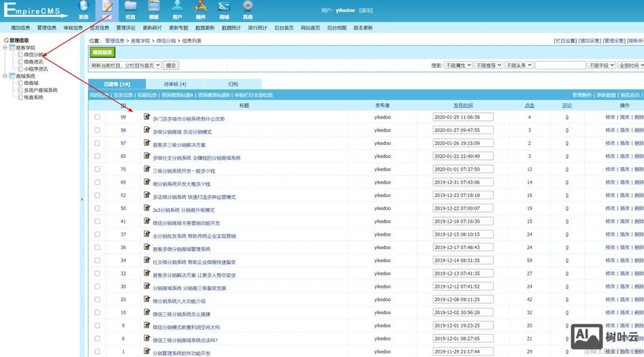Viewport: 644px width, 357px height.
Task: Open the 栏目 (Column) folder icon
Action: tap(131, 10)
